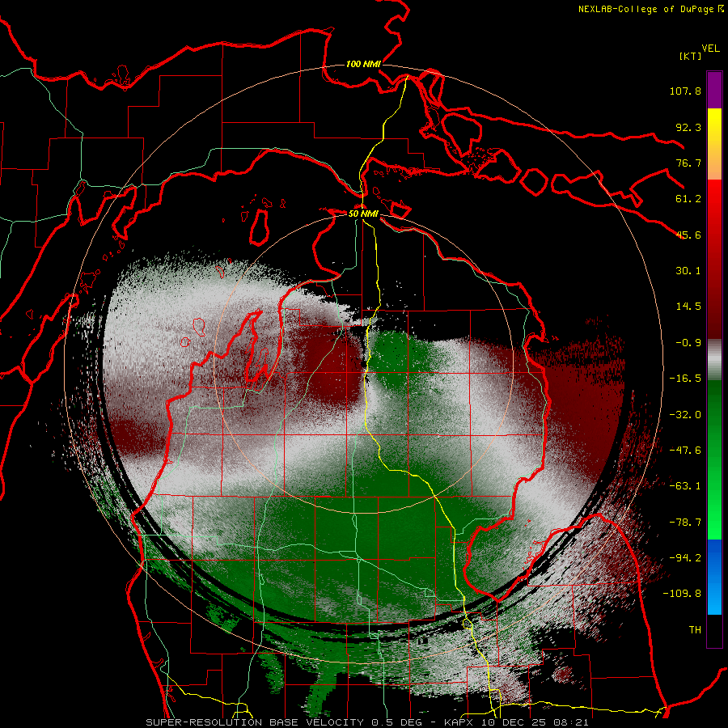Select the -63.1 velocity scale value
The height and width of the screenshot is (728, 728).
pos(685,486)
